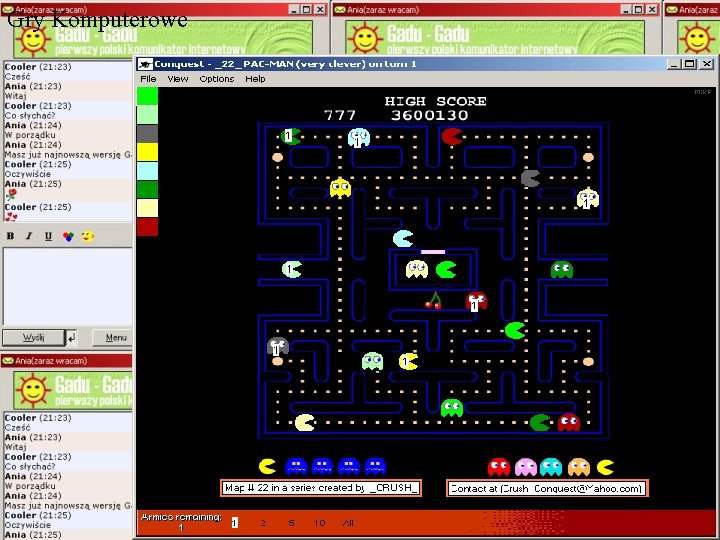Toggle the send-on-Enter arrow next to Wyślij
The width and height of the screenshot is (720, 540).
(71, 338)
